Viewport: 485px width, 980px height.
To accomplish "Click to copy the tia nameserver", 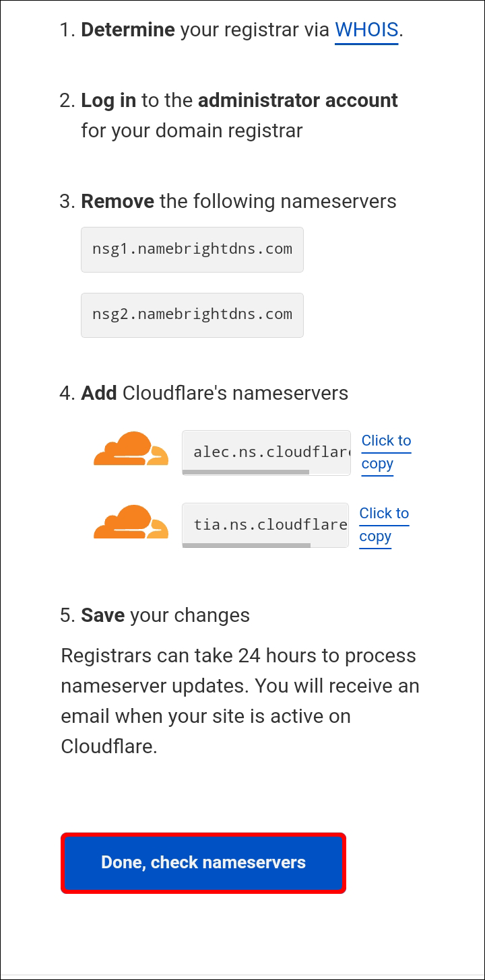I will tap(383, 525).
